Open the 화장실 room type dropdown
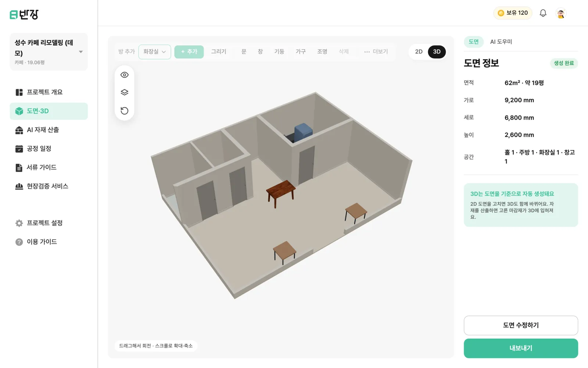The width and height of the screenshot is (588, 368). 155,52
